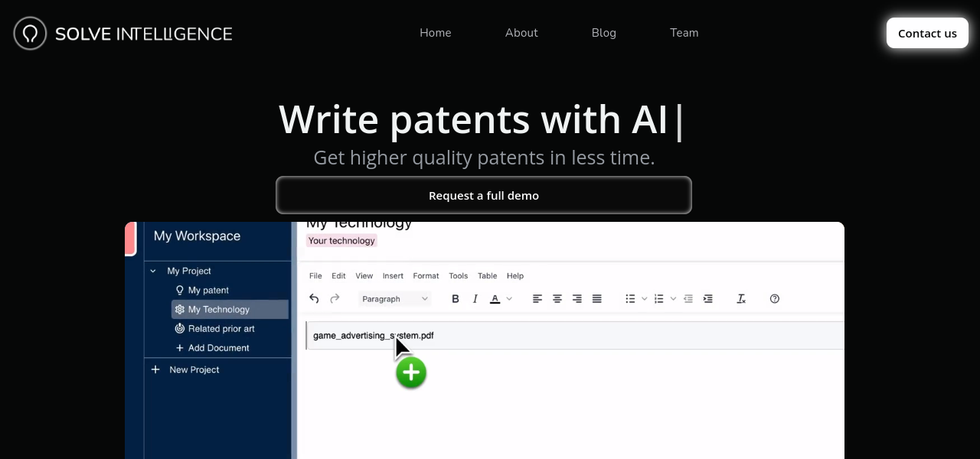The image size is (980, 459).
Task: Open the text color dropdown arrow
Action: 509,298
